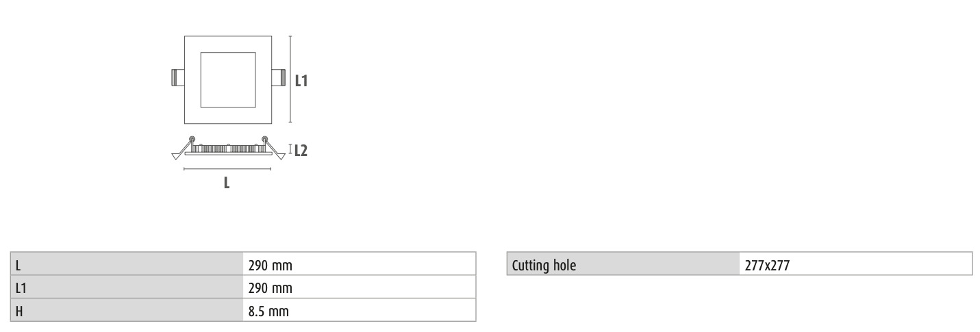The width and height of the screenshot is (980, 332).
Task: Select the 277x277 cutting hole value
Action: click(x=855, y=264)
